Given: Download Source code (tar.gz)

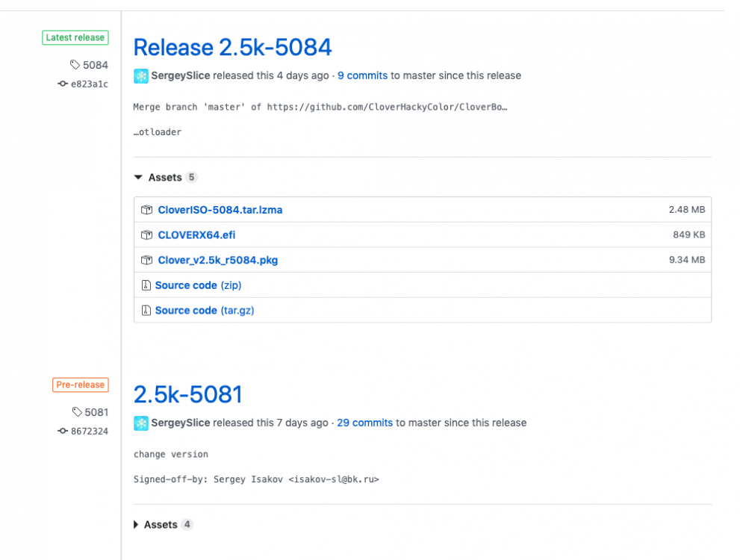Looking at the screenshot, I should 205,311.
